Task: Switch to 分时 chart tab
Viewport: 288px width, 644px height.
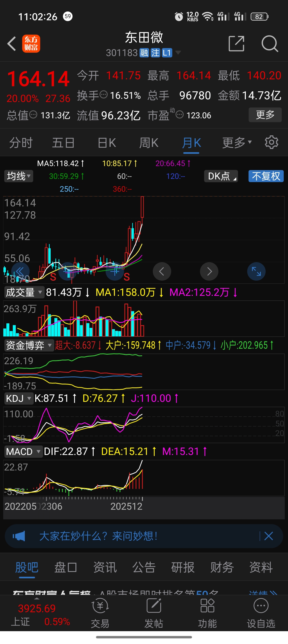Action: point(21,143)
